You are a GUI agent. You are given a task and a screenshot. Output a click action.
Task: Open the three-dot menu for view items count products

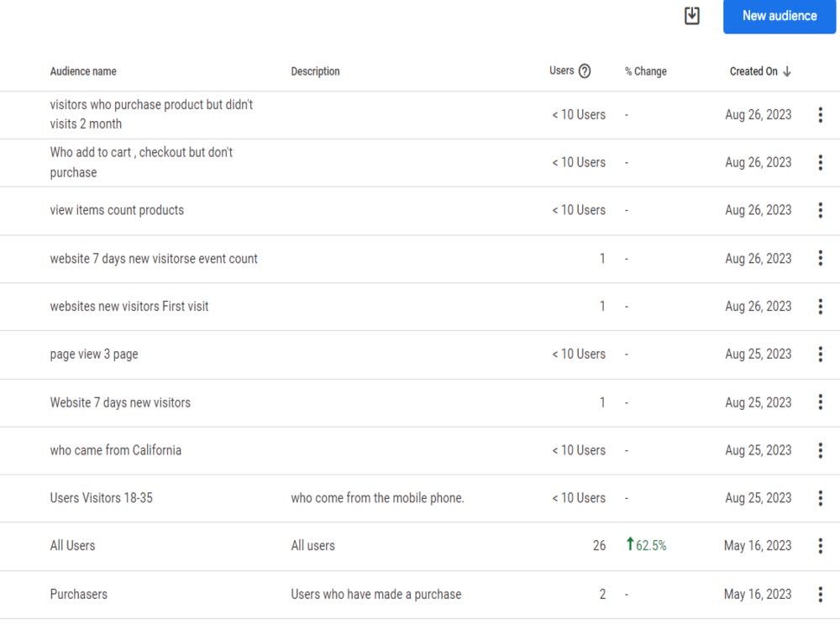pyautogui.click(x=821, y=210)
